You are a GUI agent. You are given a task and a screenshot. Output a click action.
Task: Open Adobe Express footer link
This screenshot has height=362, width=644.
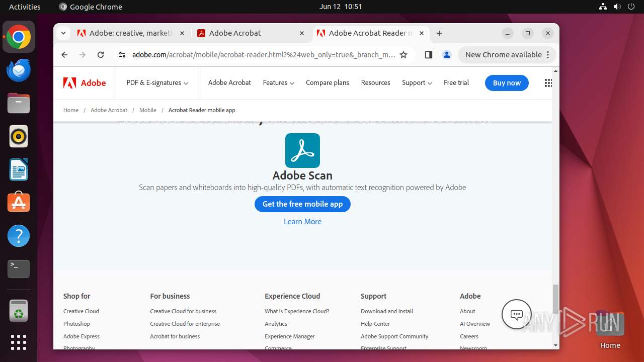82,336
